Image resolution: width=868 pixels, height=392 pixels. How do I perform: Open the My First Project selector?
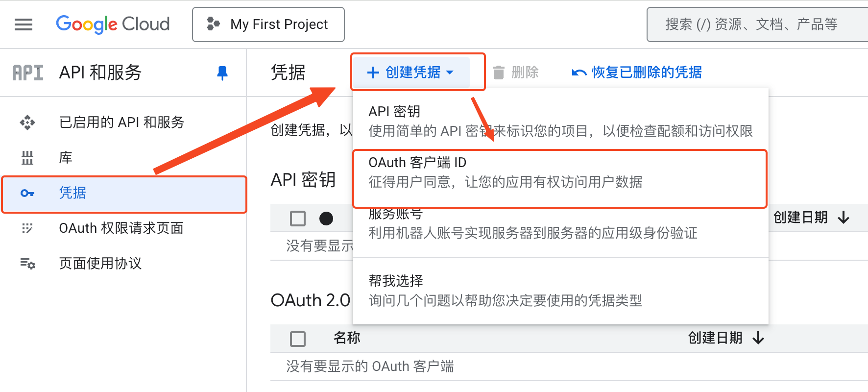pos(268,24)
